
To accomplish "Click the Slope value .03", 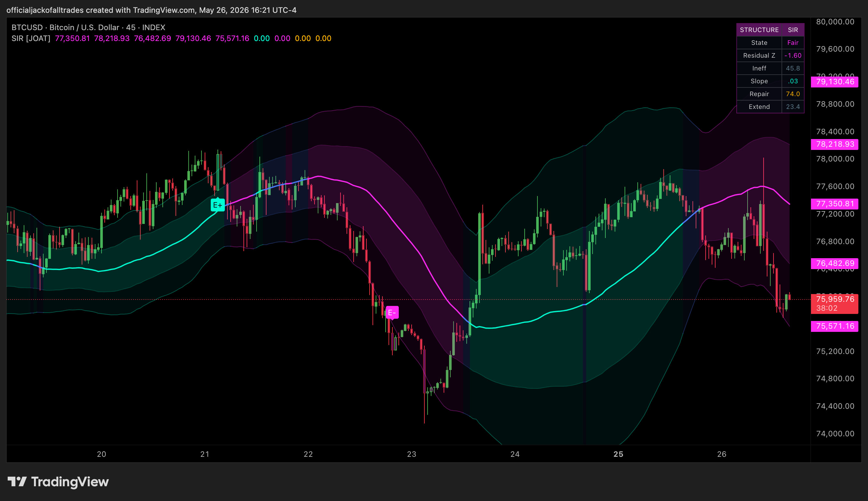I will (x=793, y=81).
